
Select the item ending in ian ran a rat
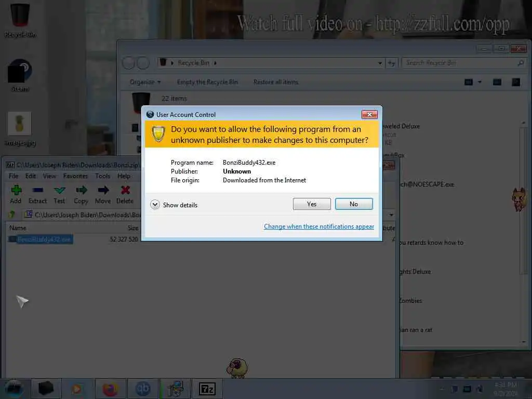point(416,330)
